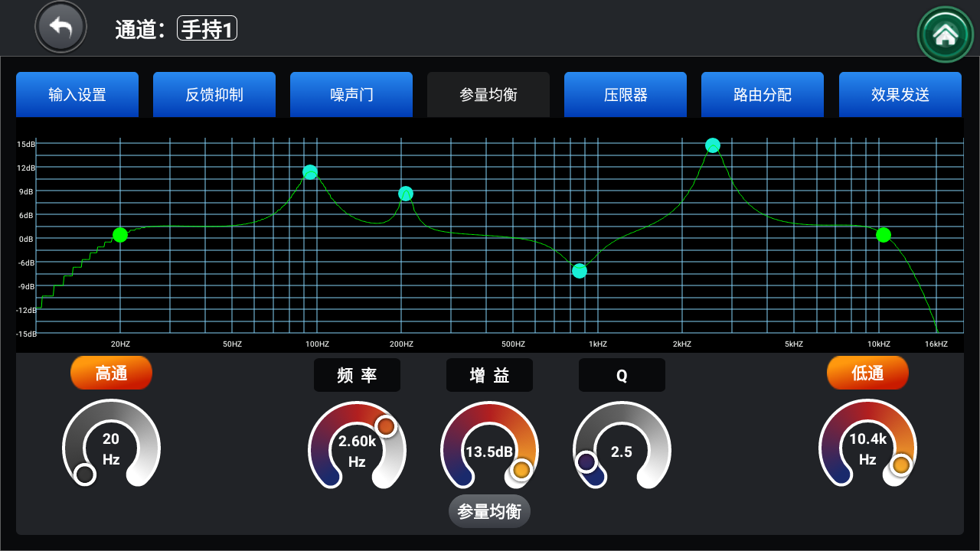Toggle the 高通 high-pass filter
Viewport: 980px width, 551px height.
tap(111, 373)
